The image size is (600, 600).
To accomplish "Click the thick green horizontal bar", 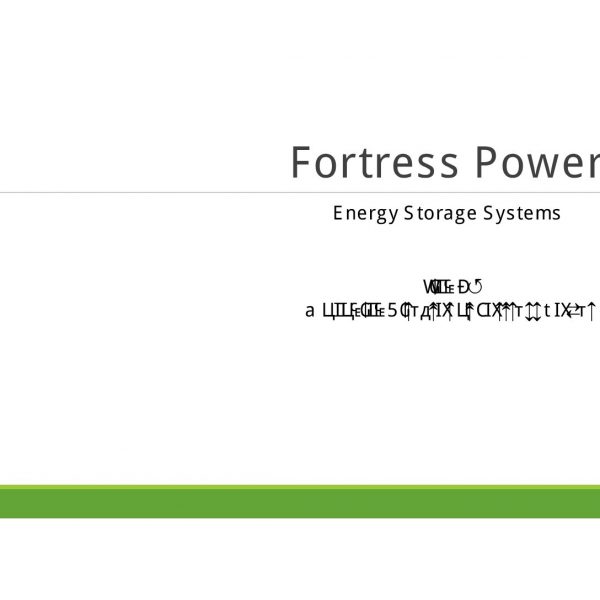I will pos(300,503).
